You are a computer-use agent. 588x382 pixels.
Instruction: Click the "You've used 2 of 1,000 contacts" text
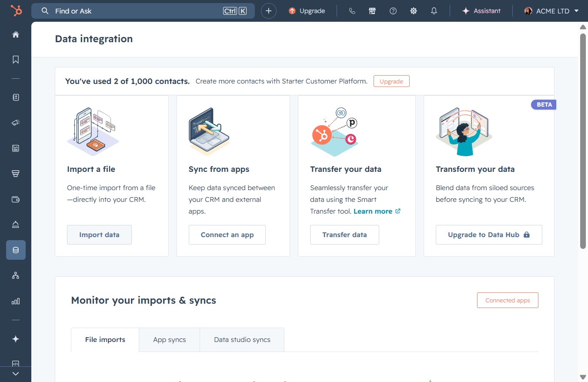coord(127,81)
